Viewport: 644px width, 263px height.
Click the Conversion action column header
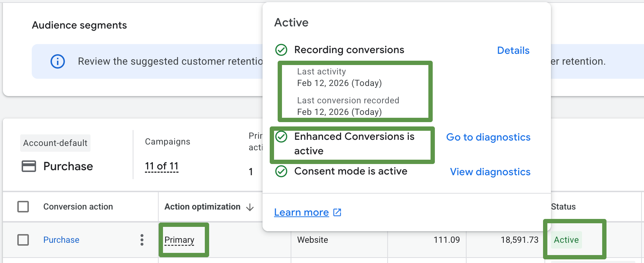tap(78, 207)
